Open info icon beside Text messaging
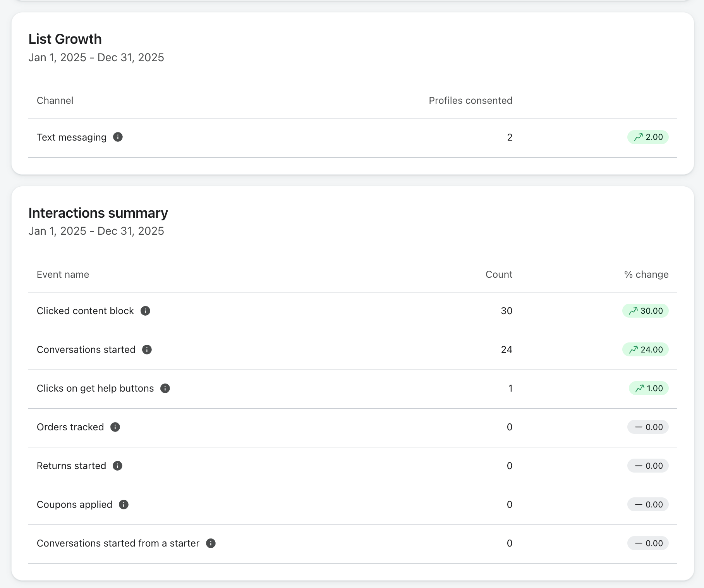This screenshot has width=704, height=588. (118, 137)
